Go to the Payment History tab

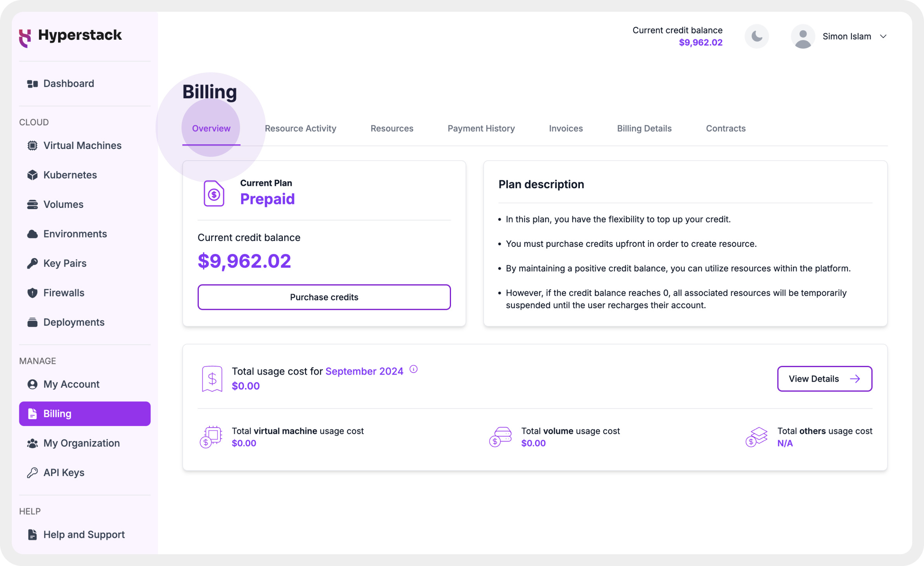coord(481,129)
